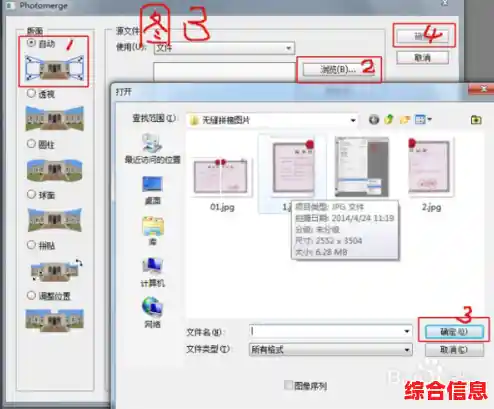Open the Use (使用) source dropdown
Viewport: 494px width, 409px height.
224,48
